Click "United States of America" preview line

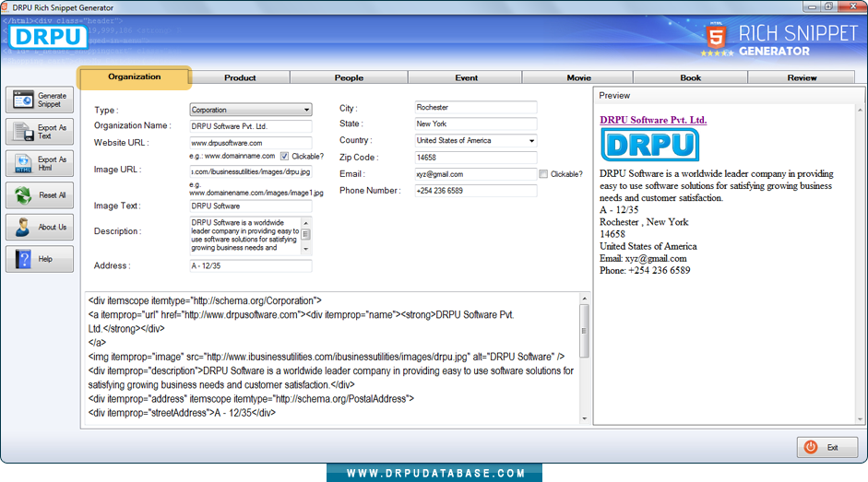tap(648, 246)
